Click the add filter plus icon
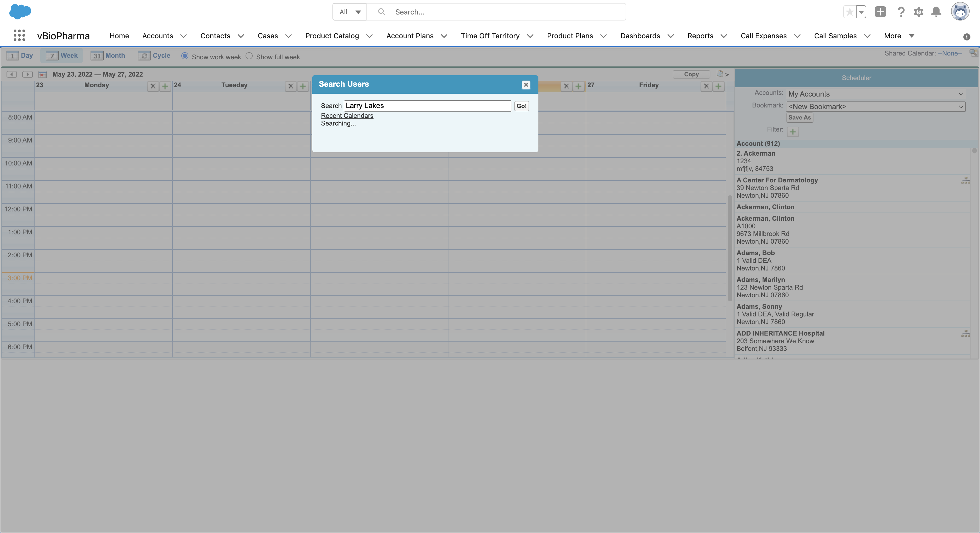 792,132
